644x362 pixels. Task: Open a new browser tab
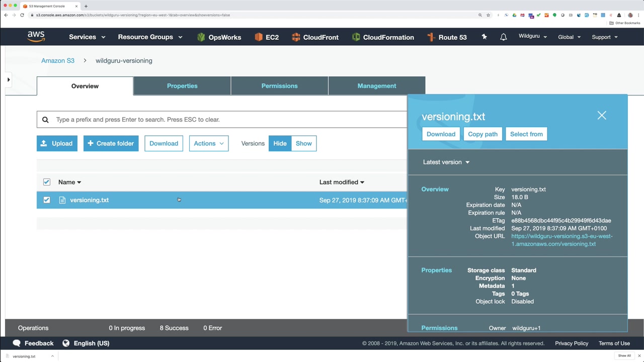coord(86,6)
